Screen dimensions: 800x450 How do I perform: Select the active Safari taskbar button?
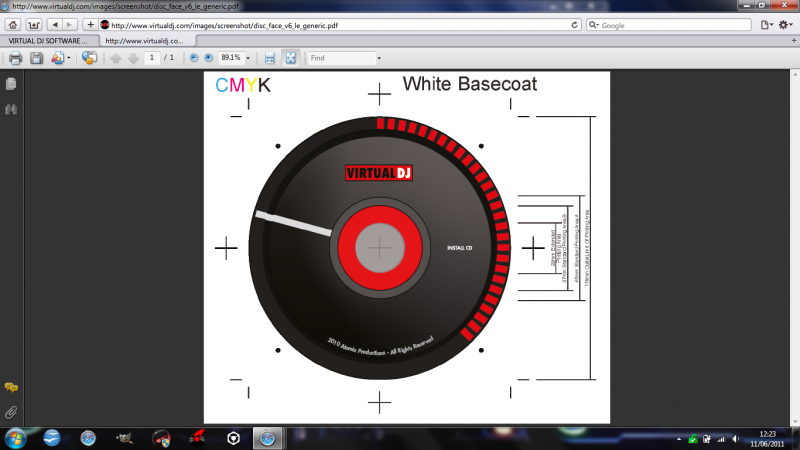pos(267,438)
